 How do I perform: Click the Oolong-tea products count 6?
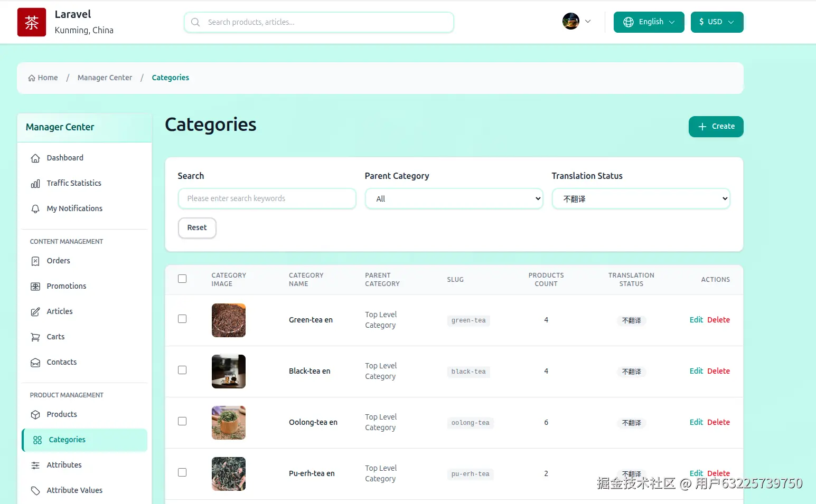click(x=546, y=422)
